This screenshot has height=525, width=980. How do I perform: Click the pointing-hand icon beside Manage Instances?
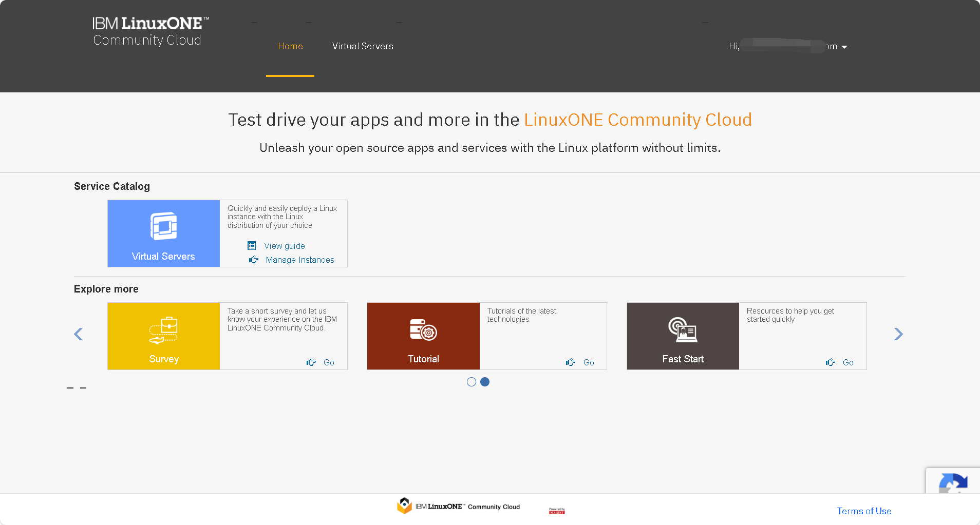(x=254, y=260)
